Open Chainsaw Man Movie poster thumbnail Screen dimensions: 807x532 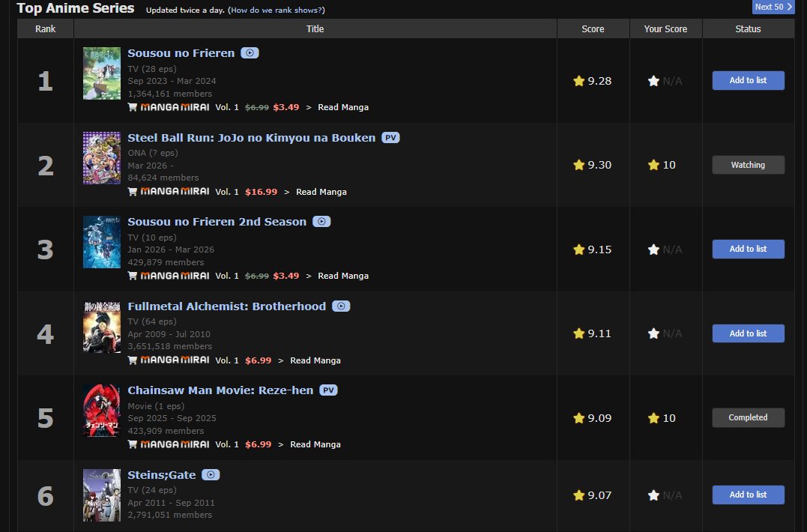tap(102, 411)
